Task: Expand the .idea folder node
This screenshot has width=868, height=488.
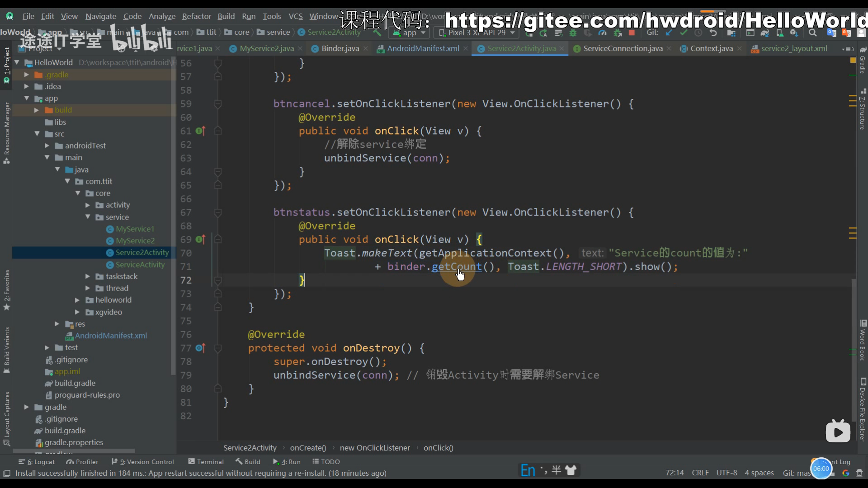Action: point(27,86)
